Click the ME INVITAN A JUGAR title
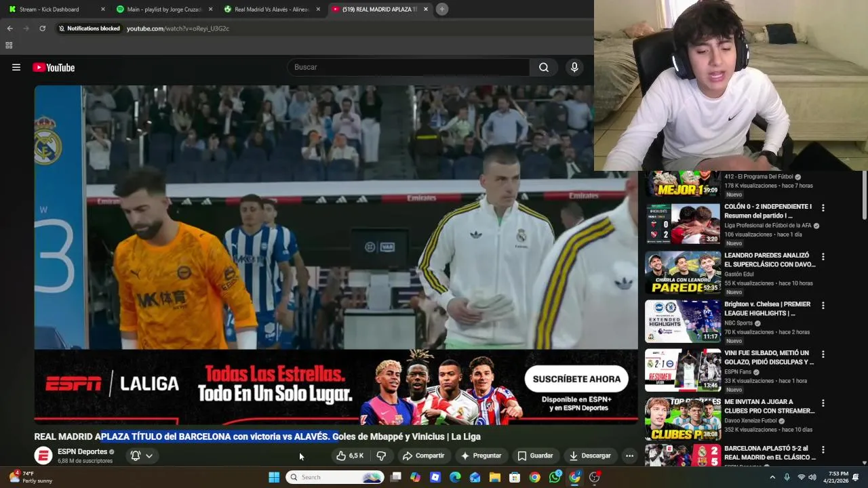 tap(769, 406)
